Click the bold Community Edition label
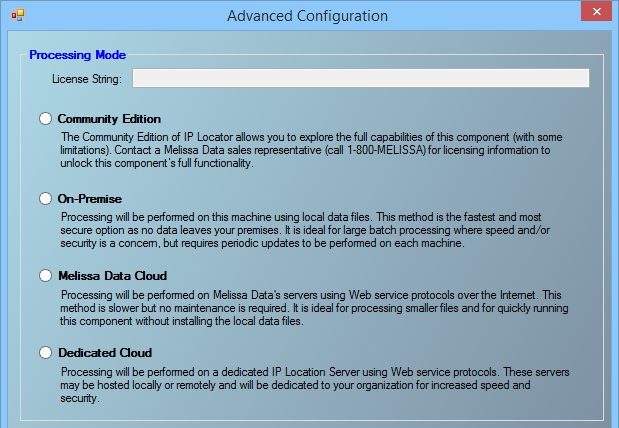This screenshot has height=428, width=619. (109, 119)
